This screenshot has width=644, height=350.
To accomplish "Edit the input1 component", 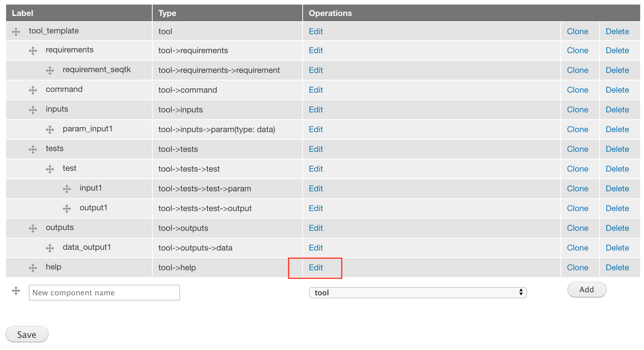I will pyautogui.click(x=316, y=189).
